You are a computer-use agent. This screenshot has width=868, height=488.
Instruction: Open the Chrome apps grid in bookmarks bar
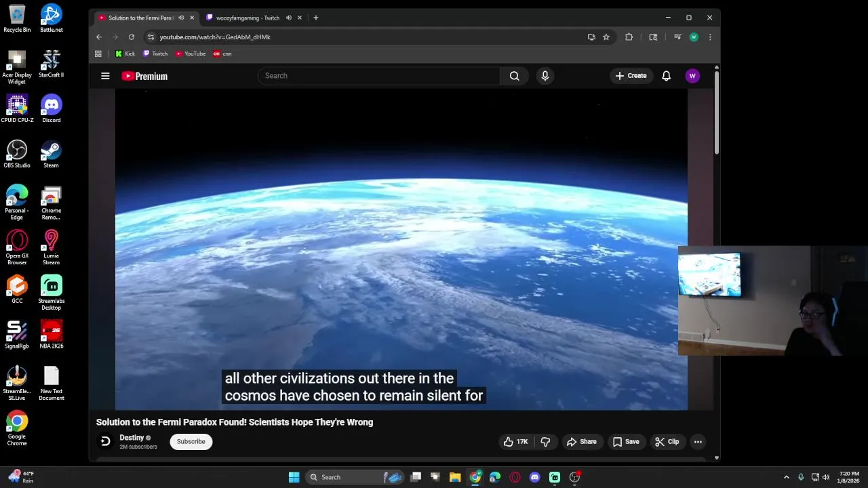point(98,54)
